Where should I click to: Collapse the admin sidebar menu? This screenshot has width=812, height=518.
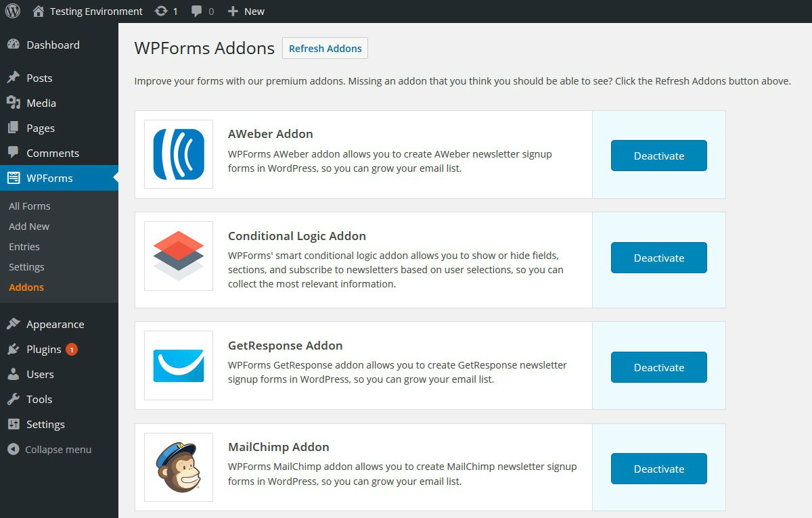point(58,449)
